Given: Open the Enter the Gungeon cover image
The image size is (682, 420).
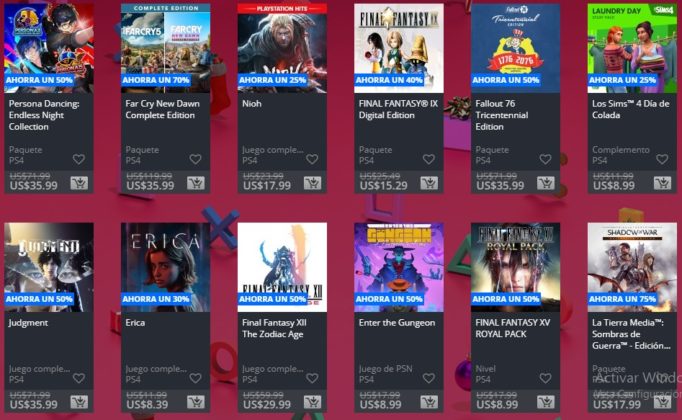Looking at the screenshot, I should coord(399,267).
